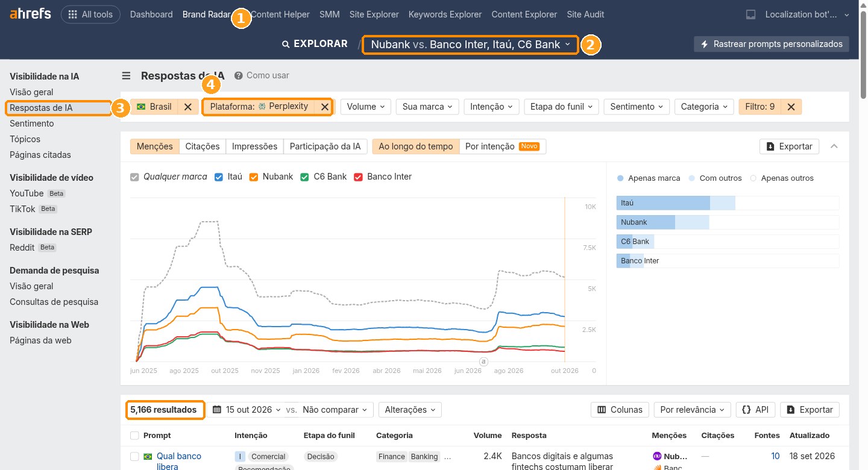The height and width of the screenshot is (470, 868).
Task: Open the Como usar help link
Action: point(268,75)
